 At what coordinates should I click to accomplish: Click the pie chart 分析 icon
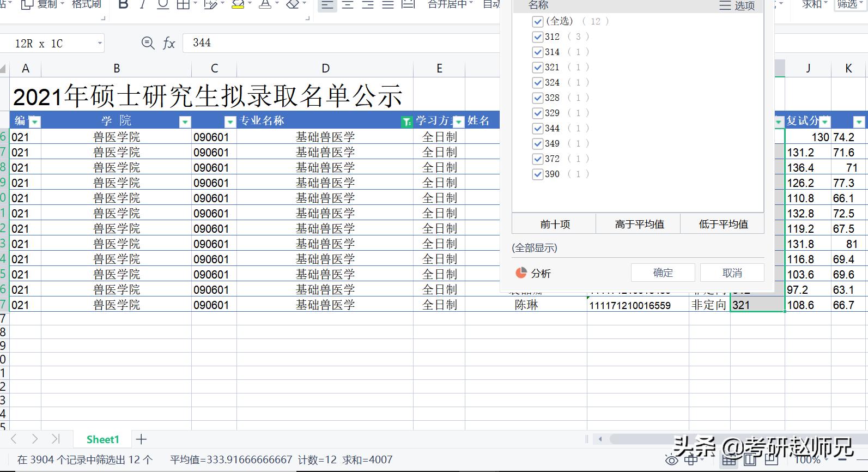pyautogui.click(x=521, y=273)
